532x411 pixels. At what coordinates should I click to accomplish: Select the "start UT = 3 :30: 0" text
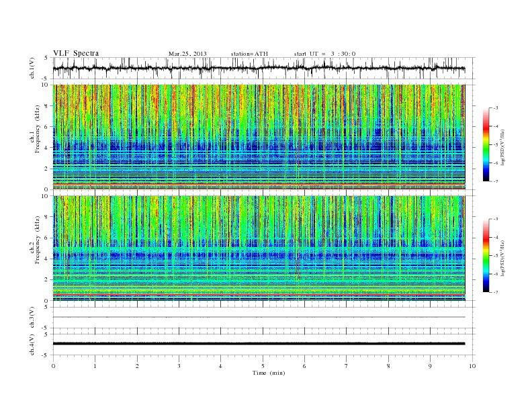[324, 54]
